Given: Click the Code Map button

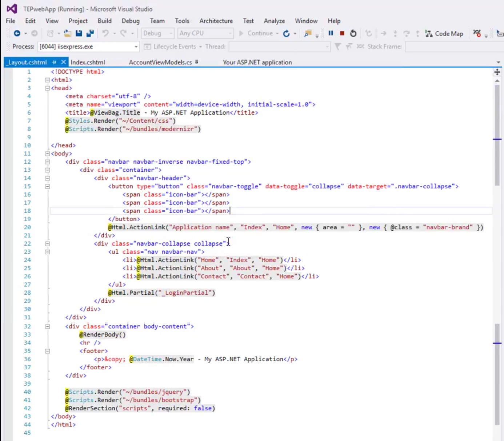Looking at the screenshot, I should coord(444,33).
